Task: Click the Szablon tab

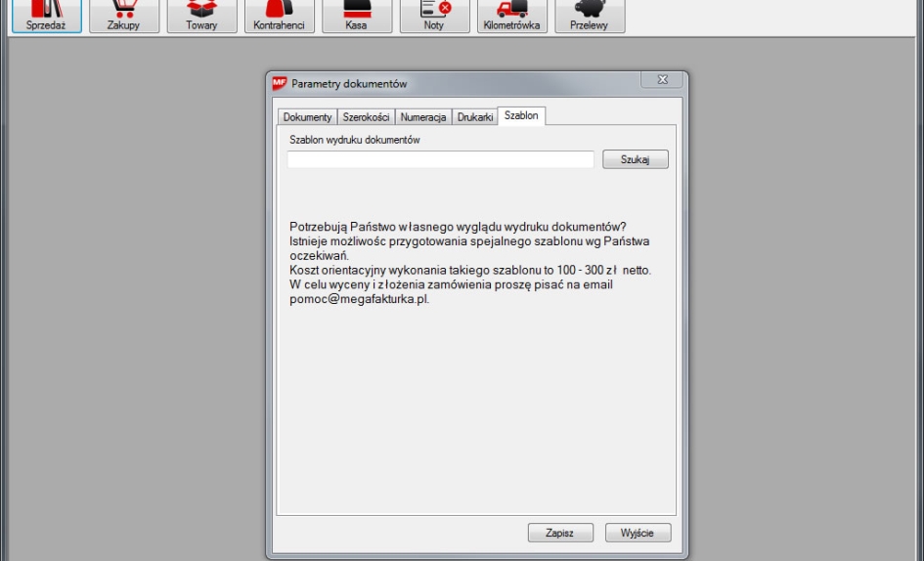Action: coord(521,116)
